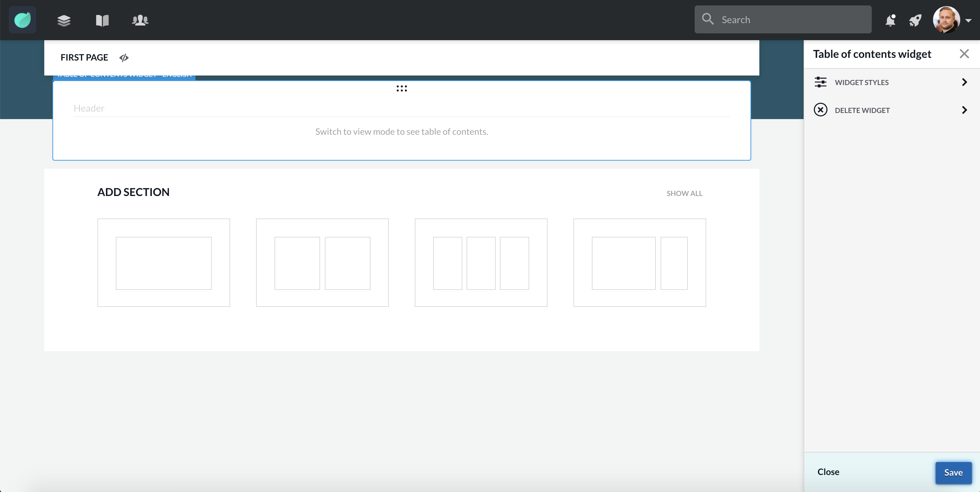Expand the Widget Styles chevron
Screen dimensions: 980x492
pos(964,82)
